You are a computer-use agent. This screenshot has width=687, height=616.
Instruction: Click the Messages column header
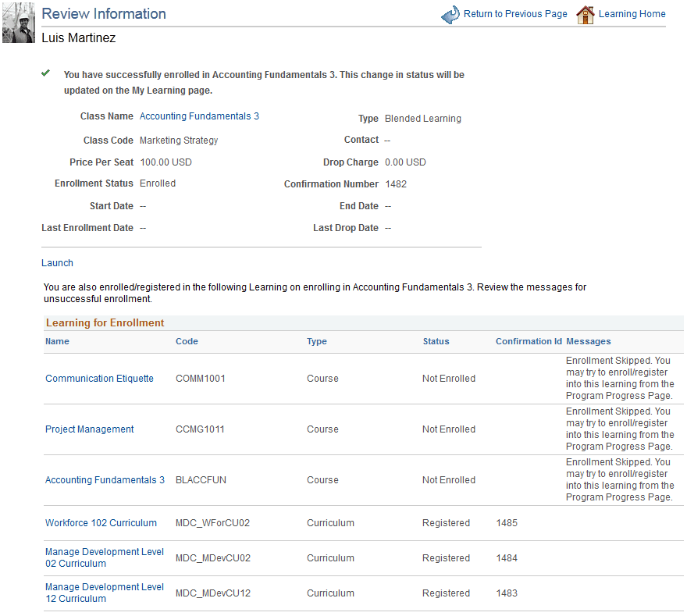(x=588, y=341)
